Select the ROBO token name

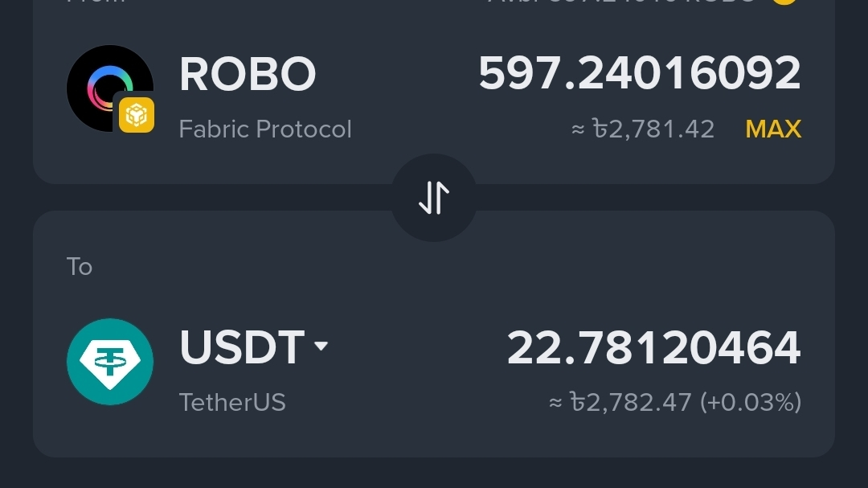248,74
